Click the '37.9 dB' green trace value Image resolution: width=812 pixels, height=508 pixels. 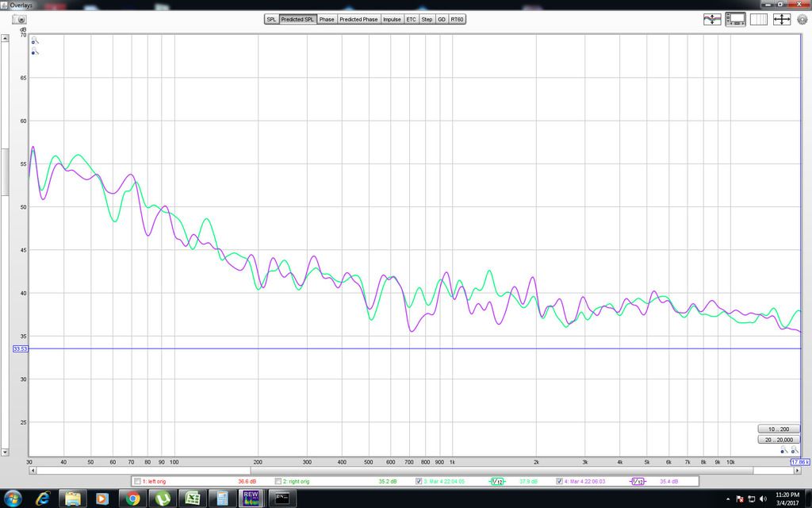[528, 482]
